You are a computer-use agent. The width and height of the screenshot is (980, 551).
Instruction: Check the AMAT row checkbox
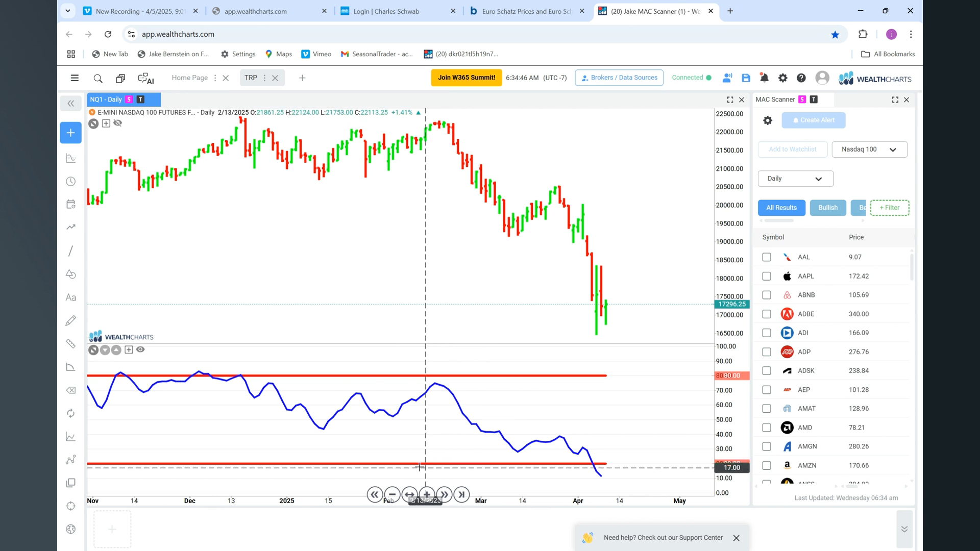767,409
